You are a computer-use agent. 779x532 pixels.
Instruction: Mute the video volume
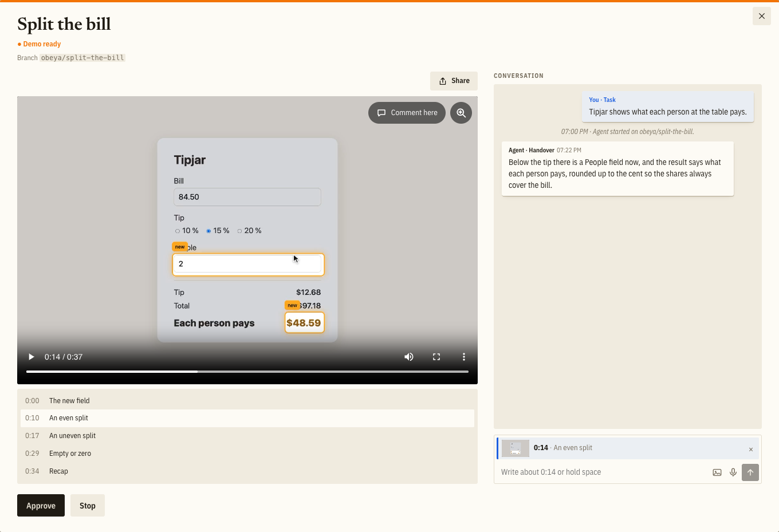point(409,357)
